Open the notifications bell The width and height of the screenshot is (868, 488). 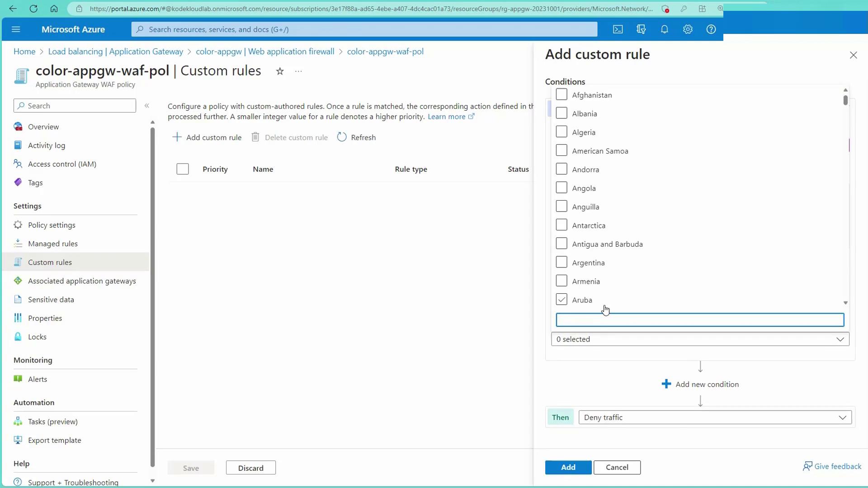[664, 29]
